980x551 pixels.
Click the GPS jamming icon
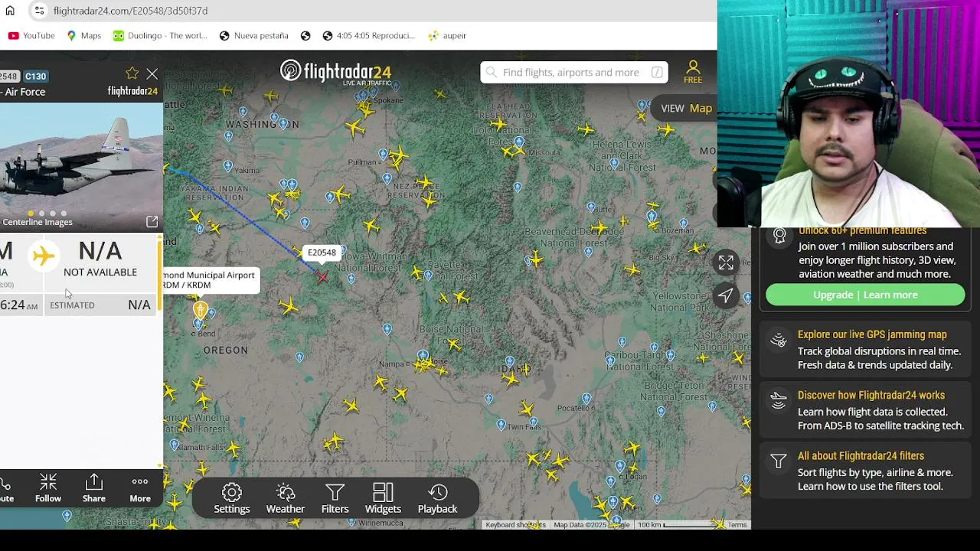[779, 340]
